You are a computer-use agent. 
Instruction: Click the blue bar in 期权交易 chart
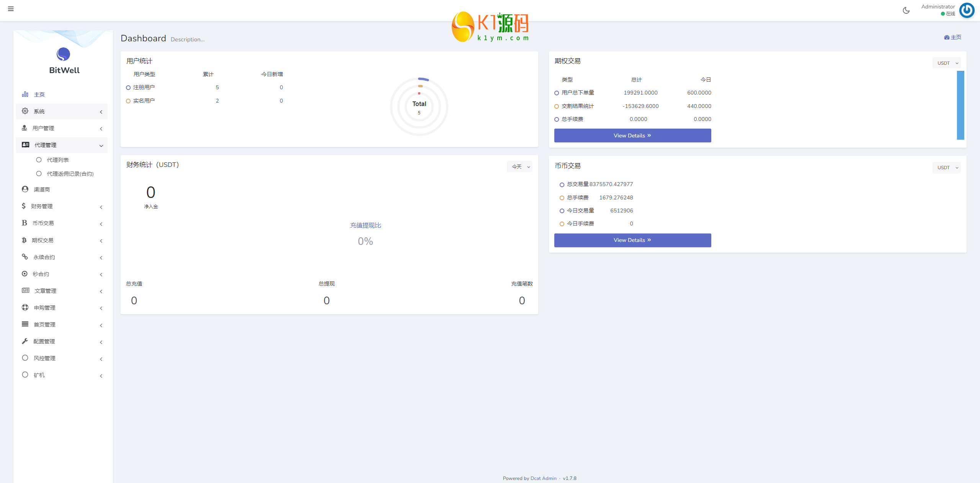[960, 105]
